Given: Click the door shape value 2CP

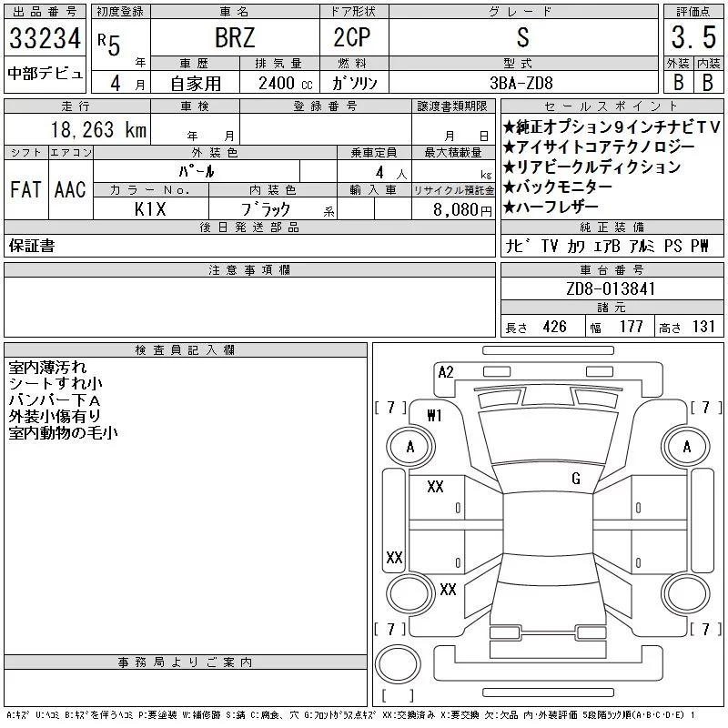Looking at the screenshot, I should 352,37.
